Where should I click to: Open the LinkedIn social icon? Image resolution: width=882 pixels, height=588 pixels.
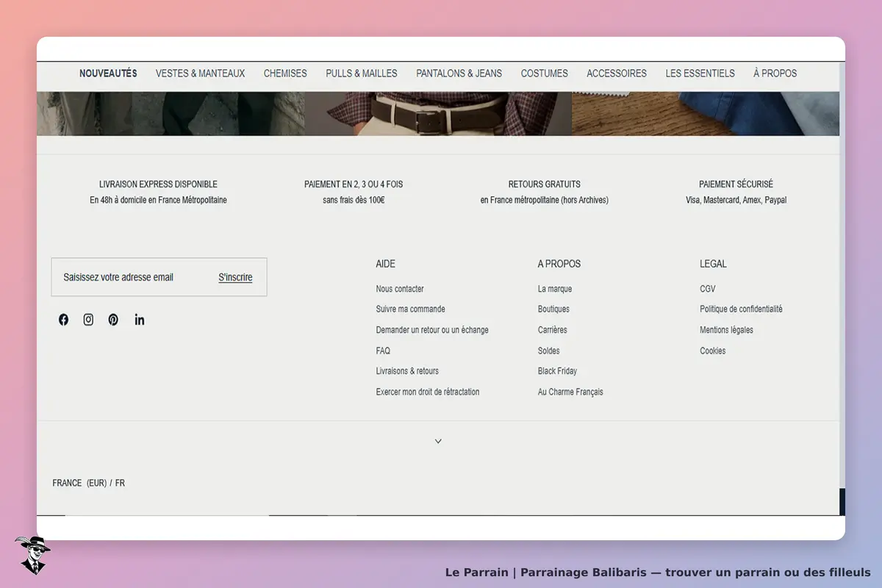[140, 320]
